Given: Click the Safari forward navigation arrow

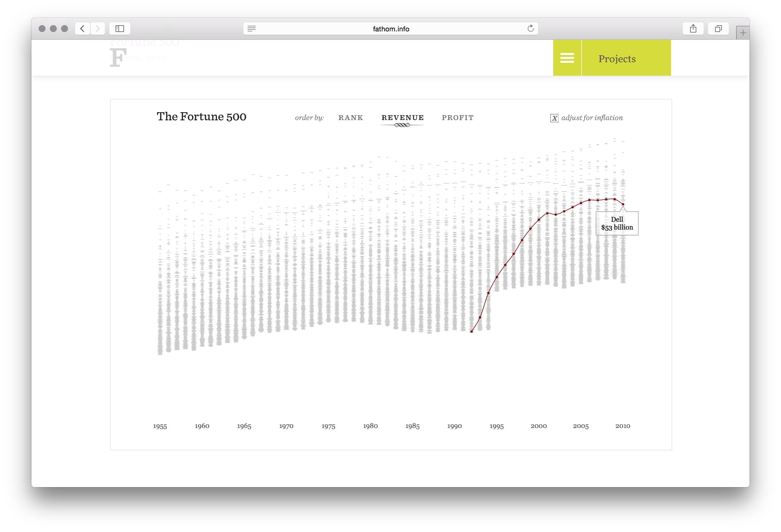Looking at the screenshot, I should pyautogui.click(x=98, y=29).
